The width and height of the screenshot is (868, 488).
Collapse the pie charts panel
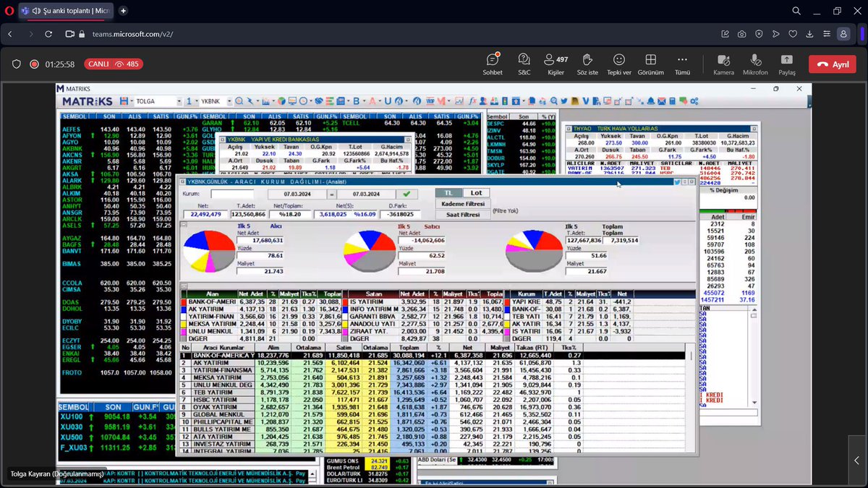(x=184, y=225)
